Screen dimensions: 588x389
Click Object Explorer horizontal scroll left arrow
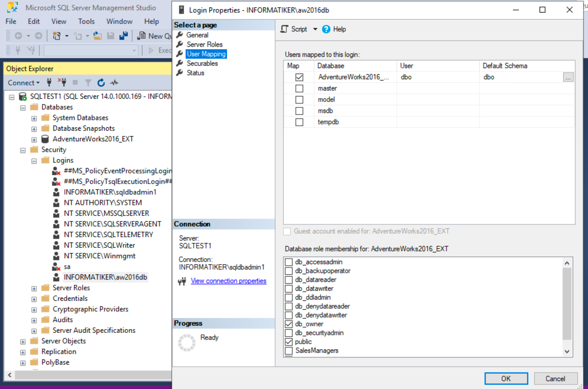(x=10, y=375)
